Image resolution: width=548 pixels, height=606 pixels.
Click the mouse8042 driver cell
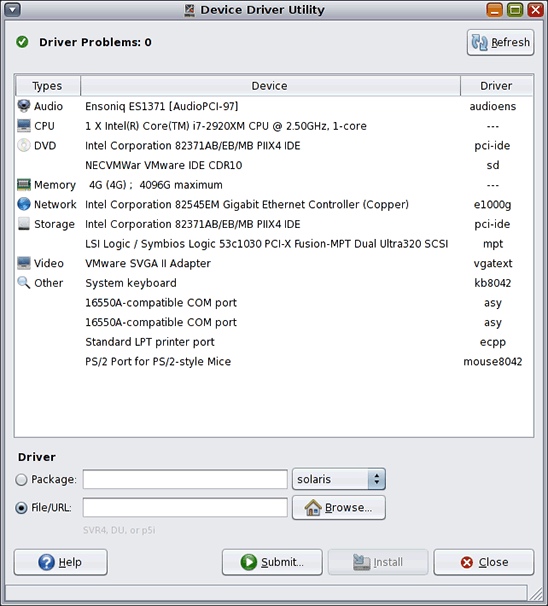click(493, 361)
